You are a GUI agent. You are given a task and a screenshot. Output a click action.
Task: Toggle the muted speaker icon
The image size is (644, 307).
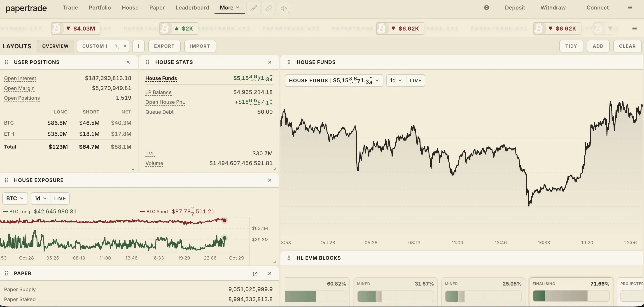(284, 8)
